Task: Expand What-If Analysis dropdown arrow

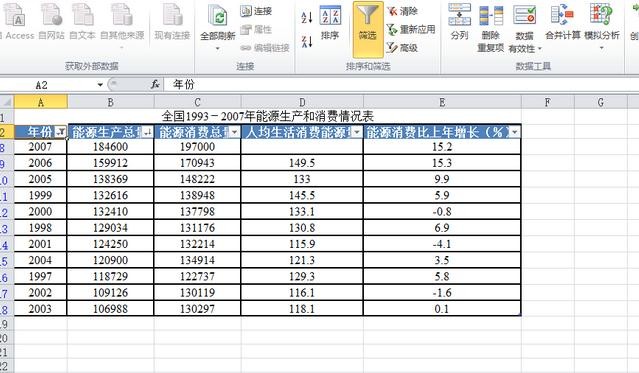Action: coord(602,49)
